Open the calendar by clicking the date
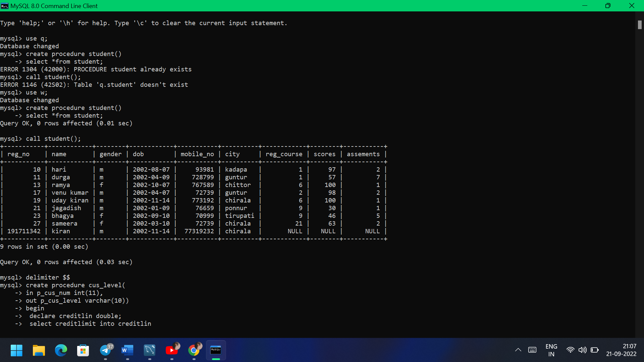 point(621,354)
